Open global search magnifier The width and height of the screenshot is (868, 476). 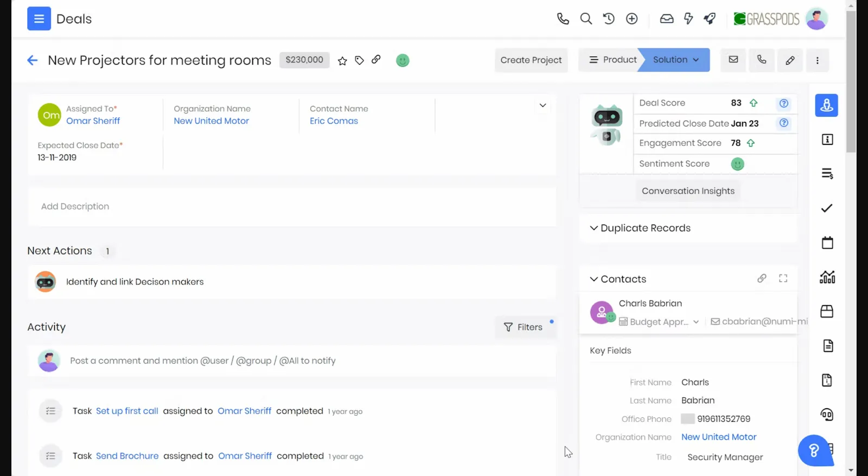(586, 19)
